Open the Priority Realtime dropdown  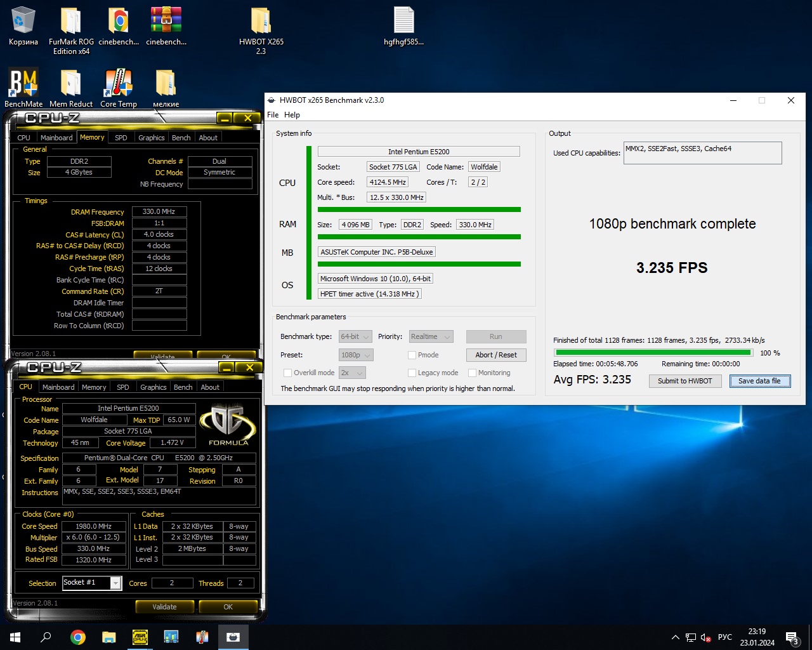431,337
